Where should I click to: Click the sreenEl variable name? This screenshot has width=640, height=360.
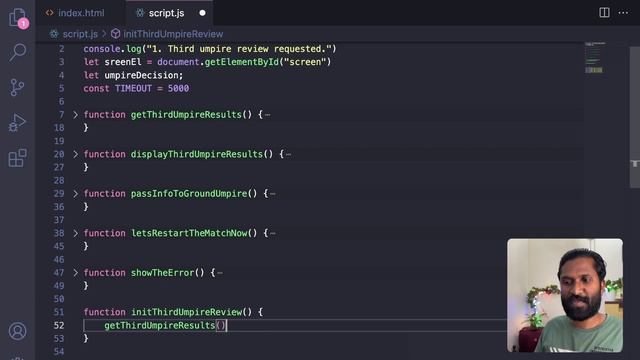point(123,62)
